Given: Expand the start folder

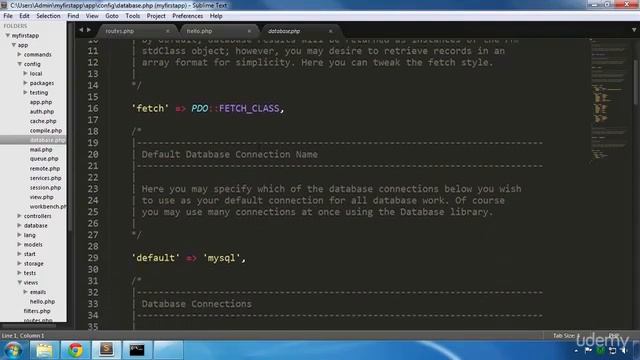Looking at the screenshot, I should click(x=19, y=254).
